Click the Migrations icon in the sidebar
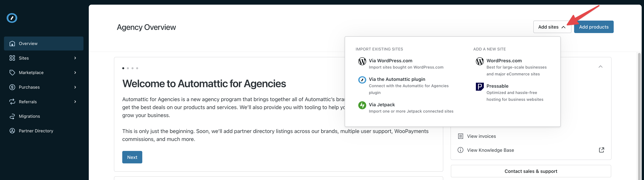 coord(12,116)
